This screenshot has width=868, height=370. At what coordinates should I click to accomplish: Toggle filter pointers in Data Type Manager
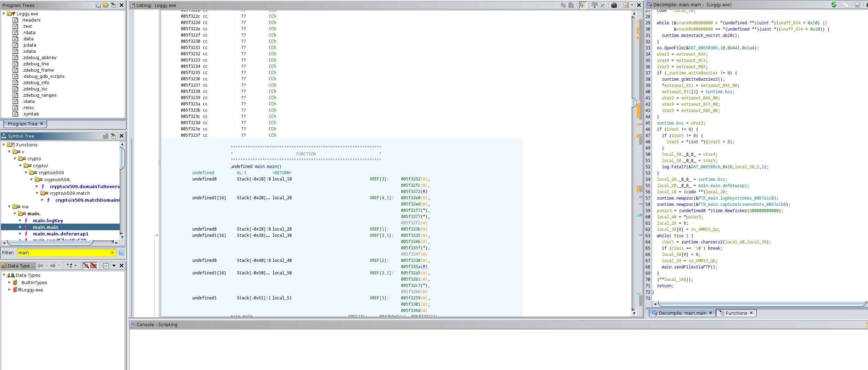(x=94, y=266)
